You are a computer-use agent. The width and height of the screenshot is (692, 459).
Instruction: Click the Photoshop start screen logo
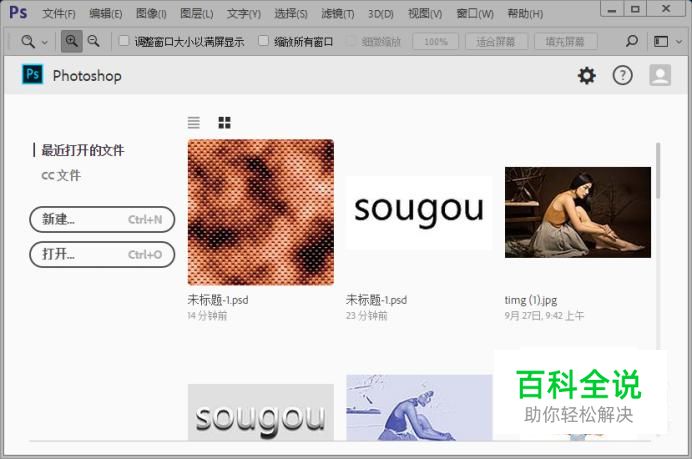coord(33,74)
